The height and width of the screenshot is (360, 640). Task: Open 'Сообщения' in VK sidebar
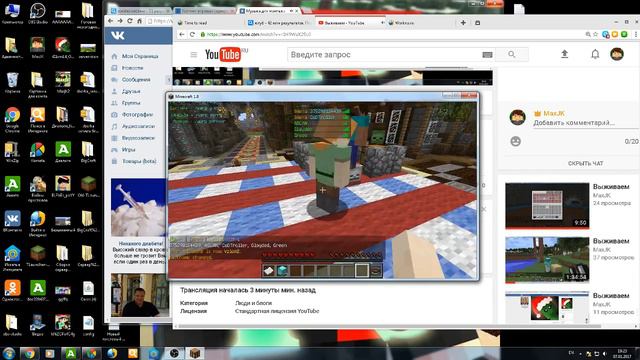coord(136,80)
